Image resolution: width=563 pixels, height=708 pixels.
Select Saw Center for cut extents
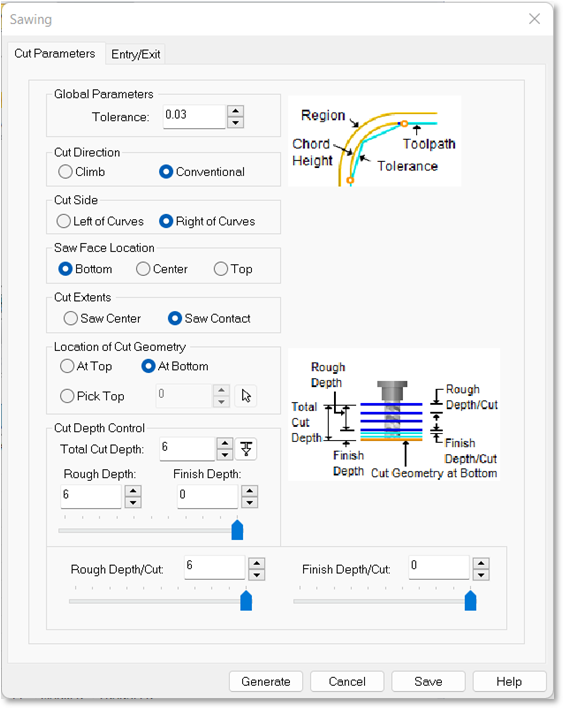[x=102, y=318]
